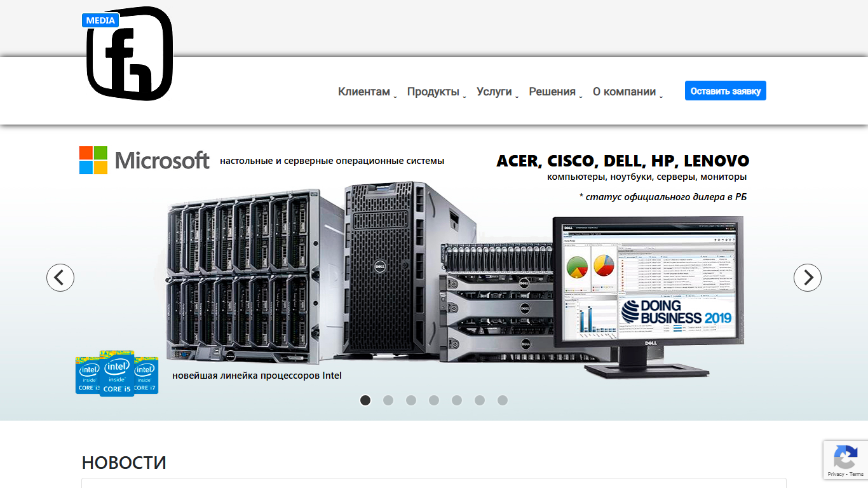
Task: Click the Intel Core i7 badge
Action: point(146,375)
